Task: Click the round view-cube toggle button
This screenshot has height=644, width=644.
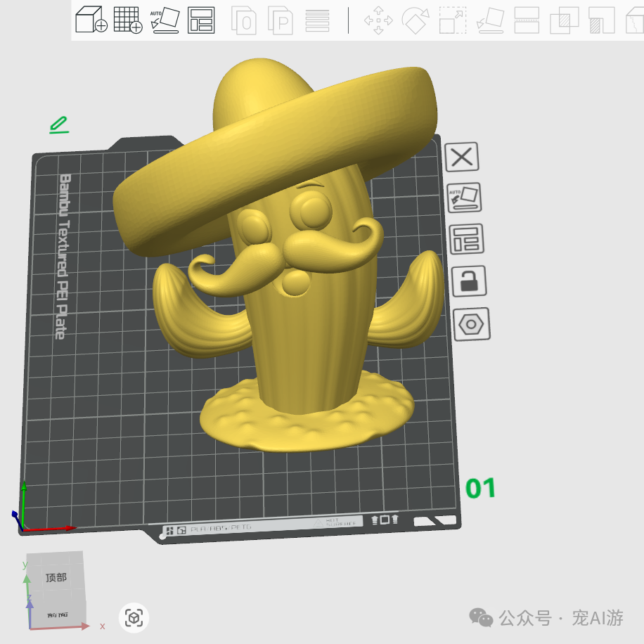Action: click(x=134, y=618)
